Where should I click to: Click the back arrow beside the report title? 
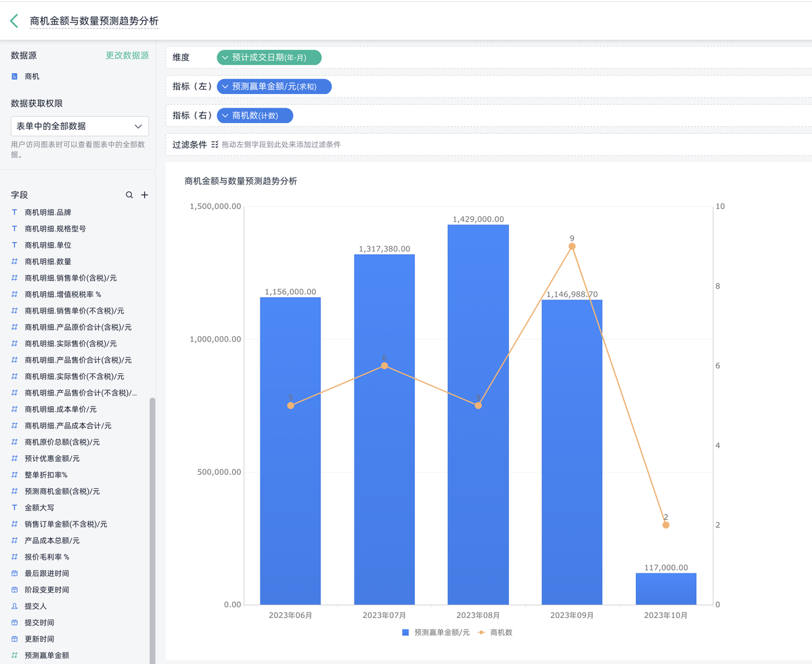13,20
